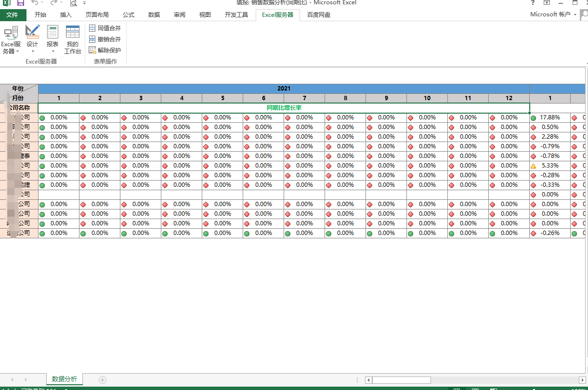Add a new sheet with plus icon
The width and height of the screenshot is (588, 390).
pyautogui.click(x=103, y=380)
